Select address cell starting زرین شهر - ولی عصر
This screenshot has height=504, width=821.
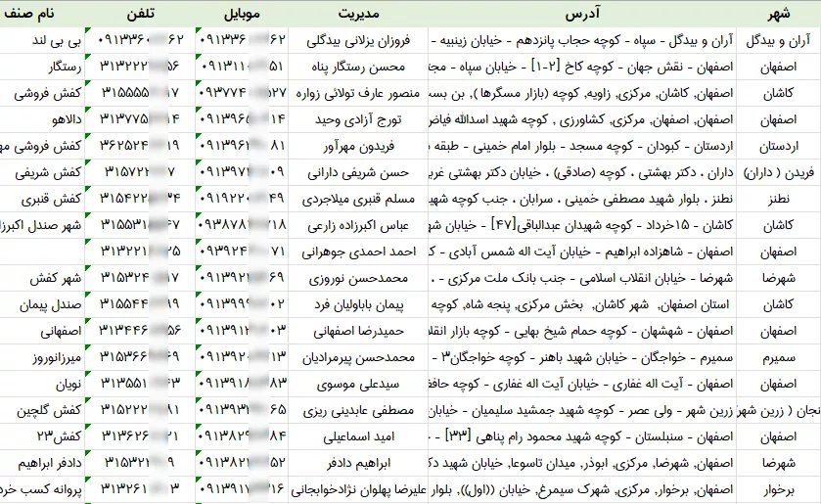click(582, 410)
